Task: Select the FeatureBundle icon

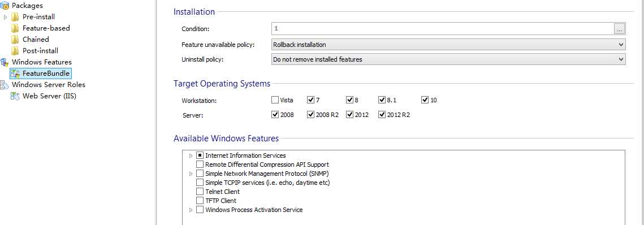Action: (15, 73)
